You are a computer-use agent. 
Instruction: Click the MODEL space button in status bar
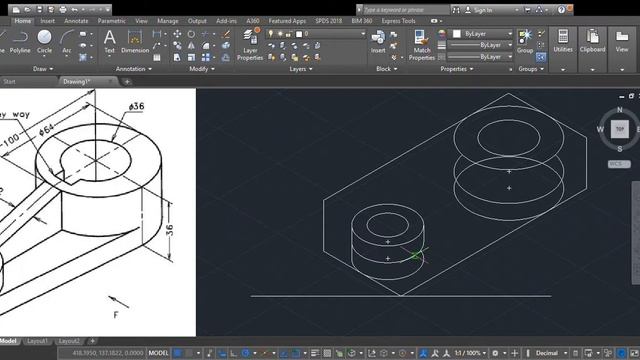click(158, 353)
